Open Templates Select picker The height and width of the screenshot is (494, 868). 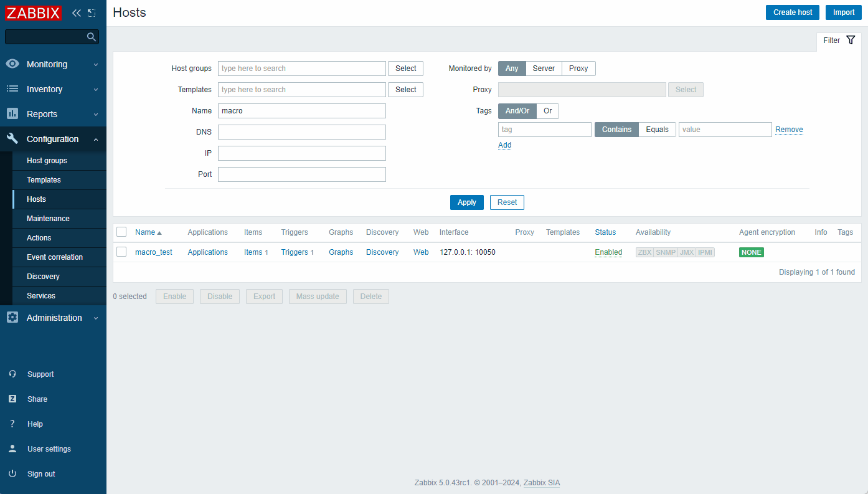coord(405,90)
